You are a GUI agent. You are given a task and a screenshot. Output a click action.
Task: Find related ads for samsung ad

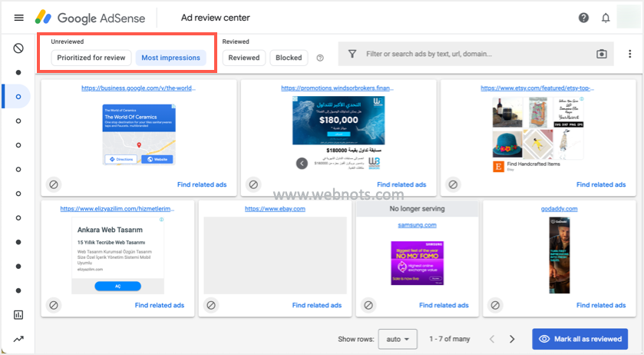tap(444, 305)
